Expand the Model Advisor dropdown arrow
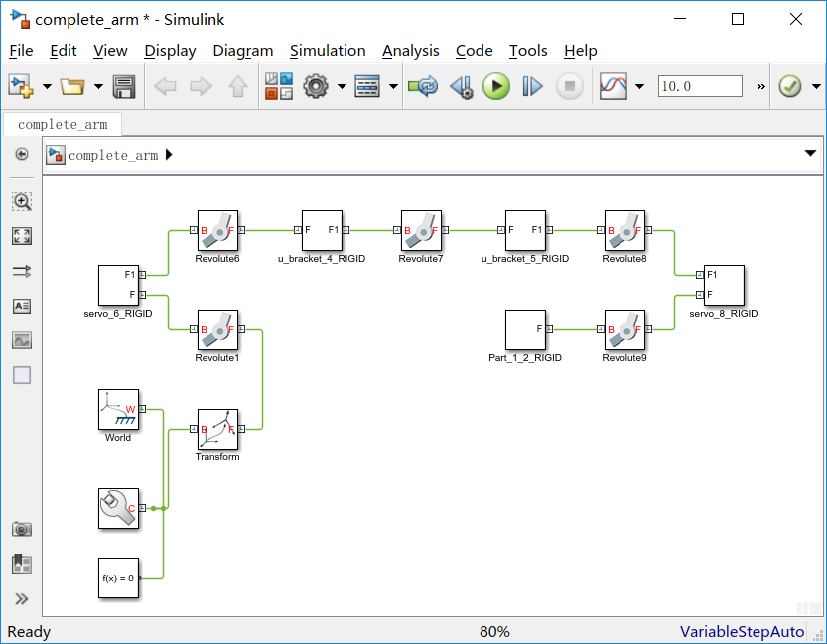Viewport: 827px width, 644px height. click(x=816, y=87)
